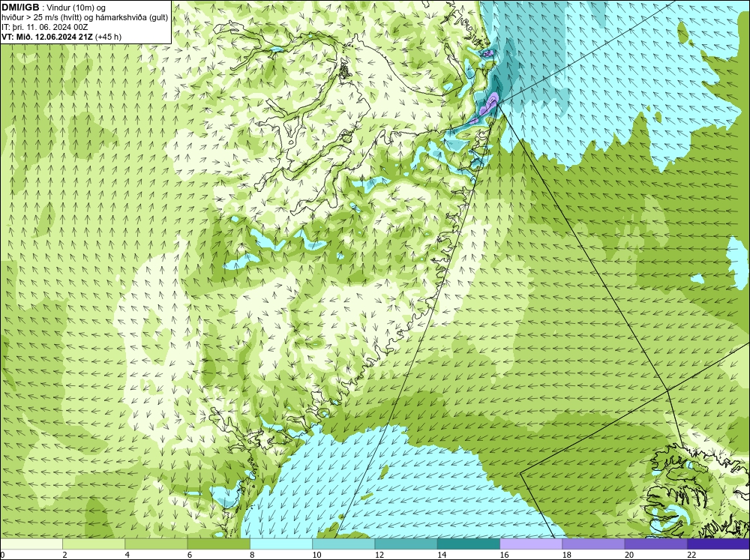Click the DMI/IGB title text
750x560 pixels.
20,7
